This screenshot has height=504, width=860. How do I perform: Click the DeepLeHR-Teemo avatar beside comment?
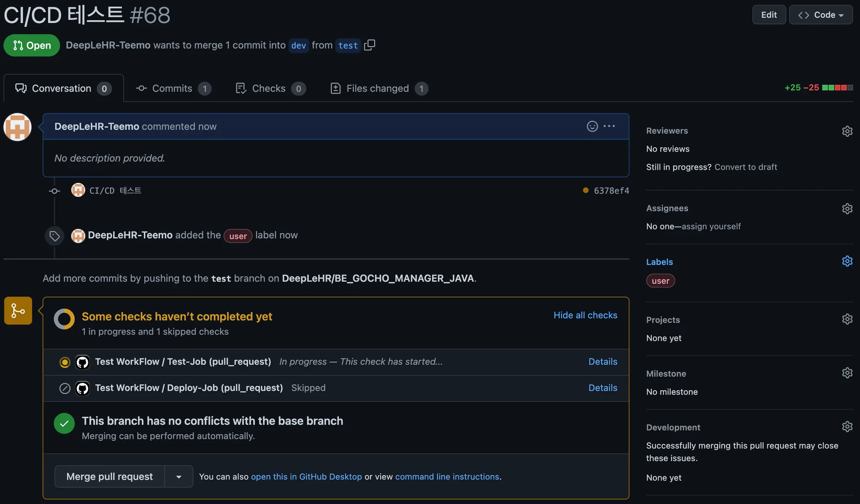[x=18, y=127]
